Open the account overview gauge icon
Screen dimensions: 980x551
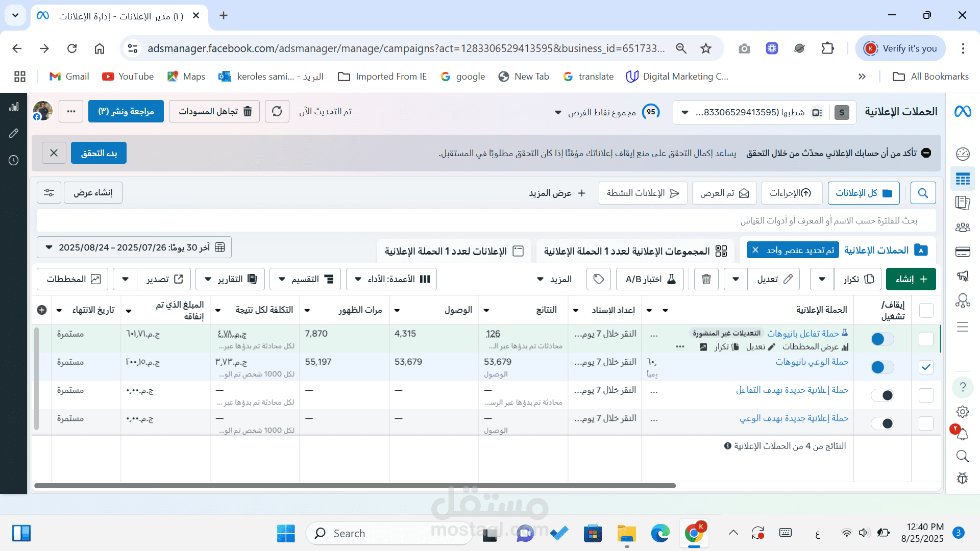(963, 154)
